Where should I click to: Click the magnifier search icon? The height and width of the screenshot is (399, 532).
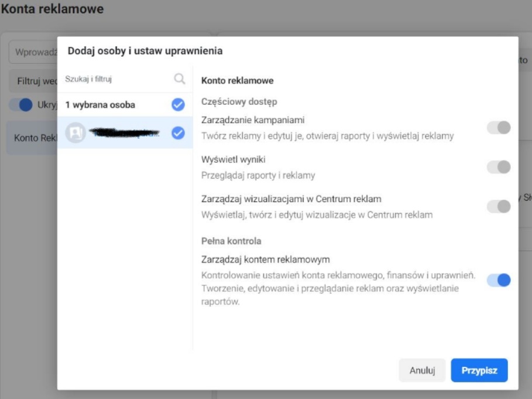pos(180,79)
